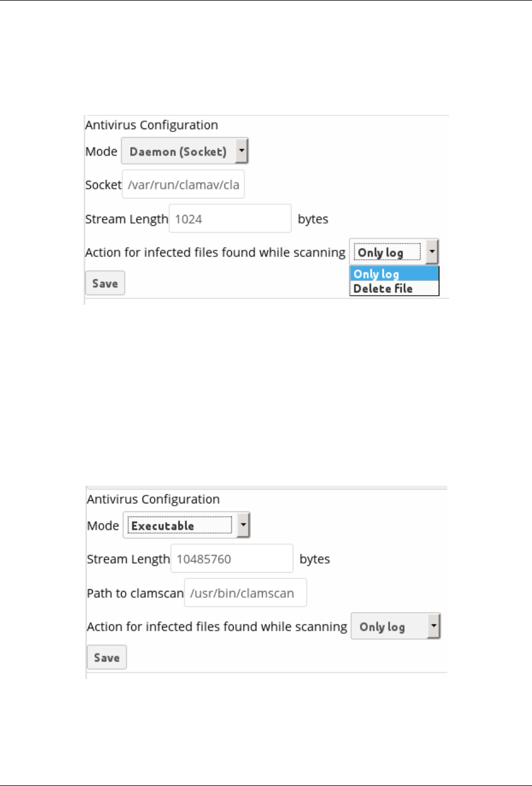The width and height of the screenshot is (532, 786).
Task: Click the Socket path input field
Action: (183, 184)
